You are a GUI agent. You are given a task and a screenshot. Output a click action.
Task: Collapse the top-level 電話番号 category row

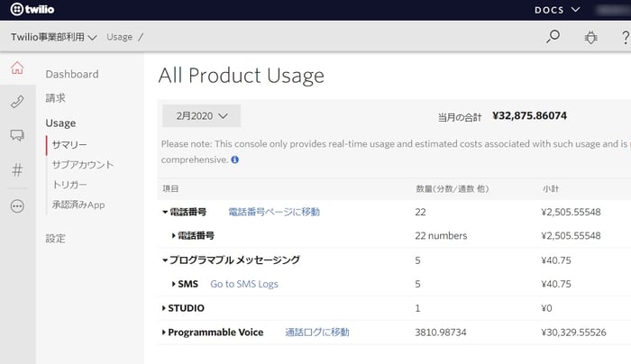[x=165, y=212]
